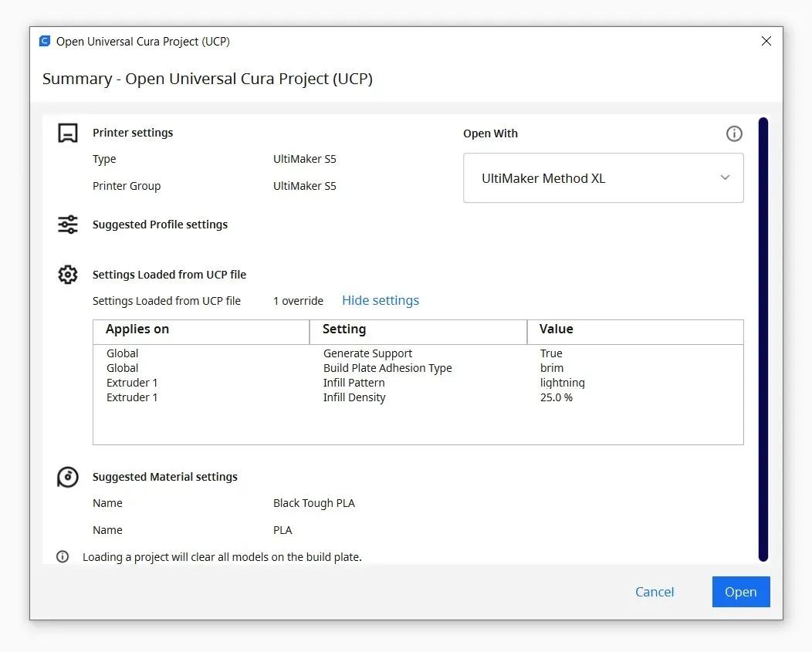
Task: Click the Setting column header
Action: pos(418,332)
